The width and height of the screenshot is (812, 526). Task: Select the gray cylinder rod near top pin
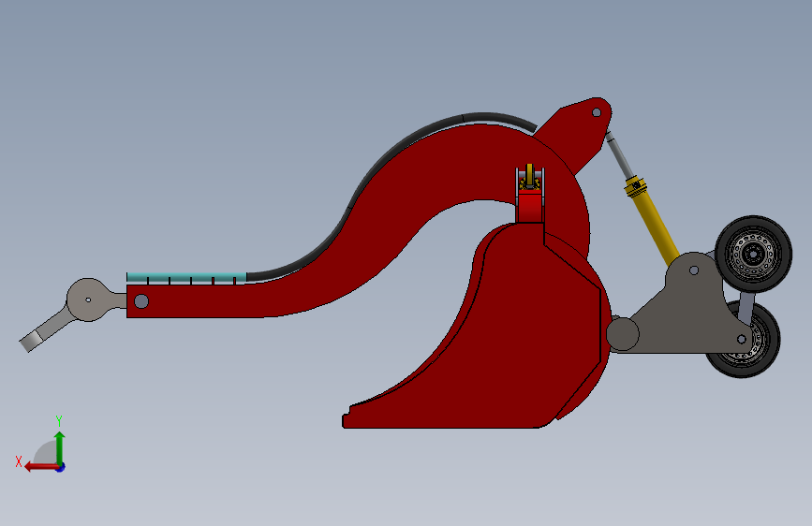coord(619,155)
